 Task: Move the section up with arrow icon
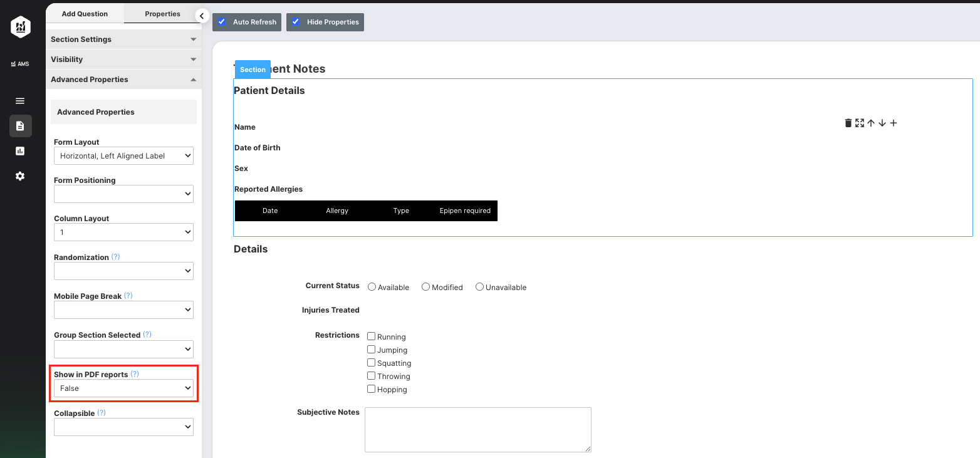[x=871, y=123]
